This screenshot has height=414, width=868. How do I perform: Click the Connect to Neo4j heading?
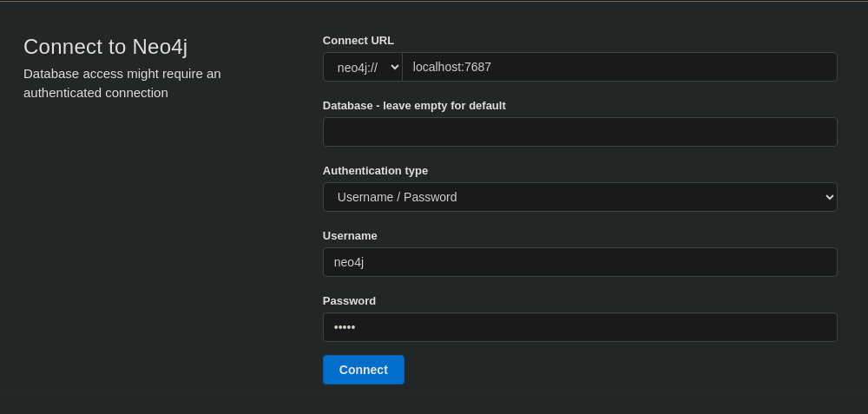tap(105, 47)
